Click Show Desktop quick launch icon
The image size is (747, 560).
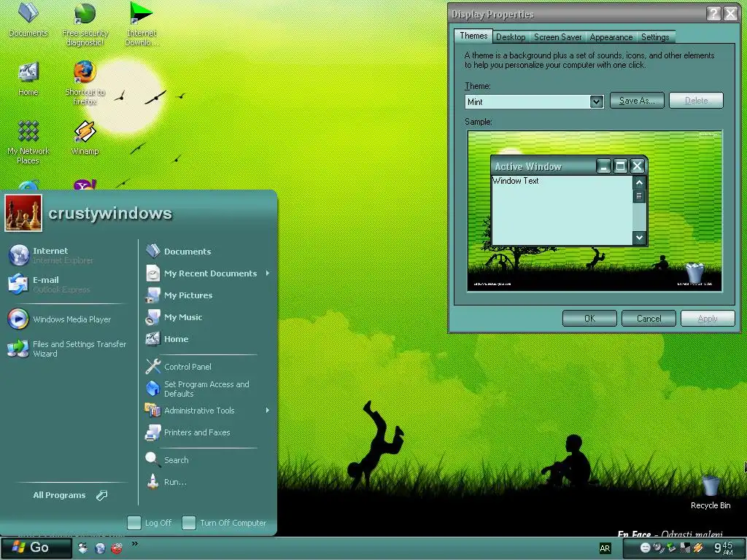[83, 548]
